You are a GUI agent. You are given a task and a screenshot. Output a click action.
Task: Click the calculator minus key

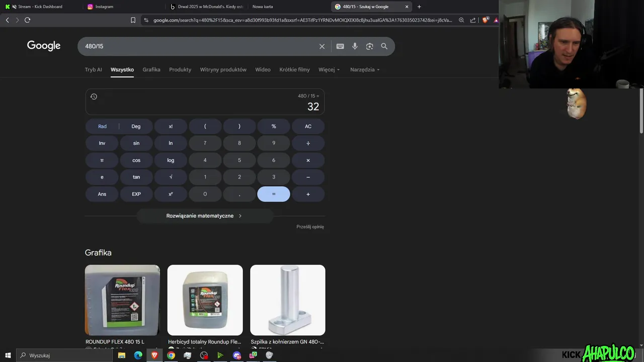point(308,177)
